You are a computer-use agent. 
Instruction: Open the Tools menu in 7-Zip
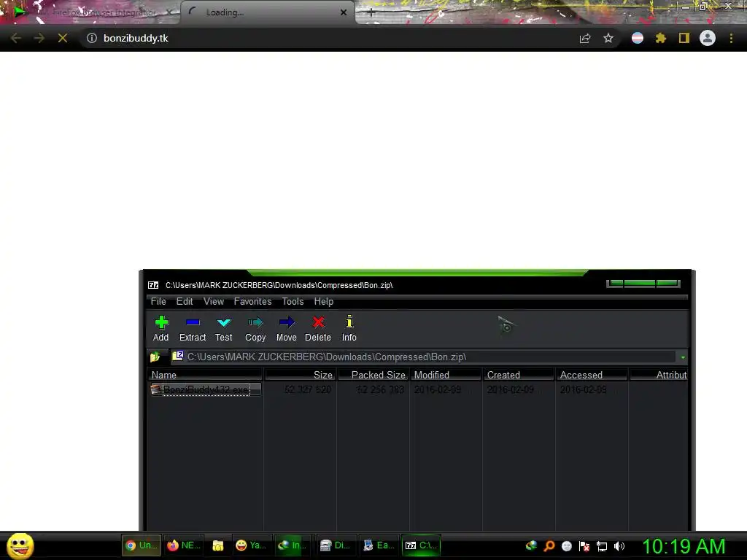coord(293,301)
